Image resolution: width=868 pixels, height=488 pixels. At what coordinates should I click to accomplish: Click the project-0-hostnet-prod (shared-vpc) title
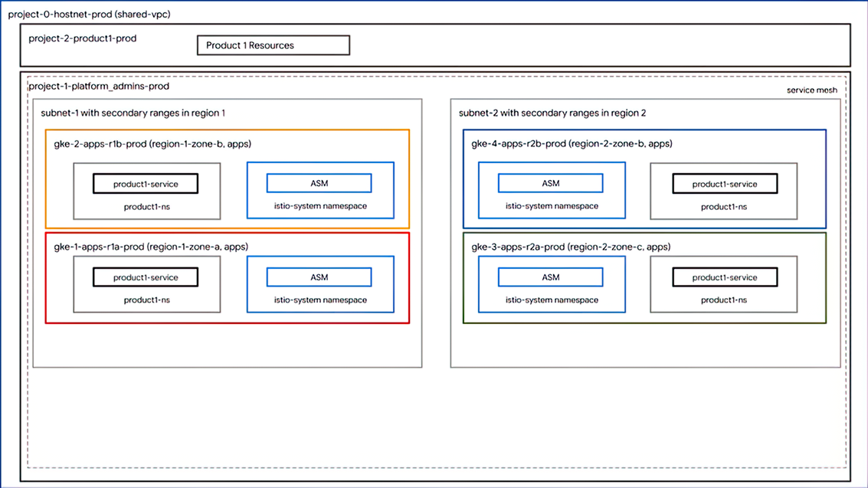point(89,15)
